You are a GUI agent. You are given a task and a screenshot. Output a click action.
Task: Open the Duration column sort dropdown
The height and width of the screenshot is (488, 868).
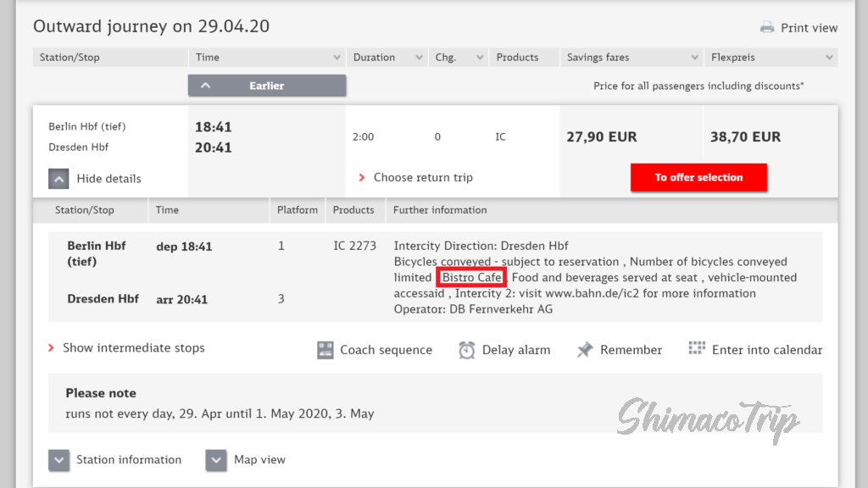[419, 58]
